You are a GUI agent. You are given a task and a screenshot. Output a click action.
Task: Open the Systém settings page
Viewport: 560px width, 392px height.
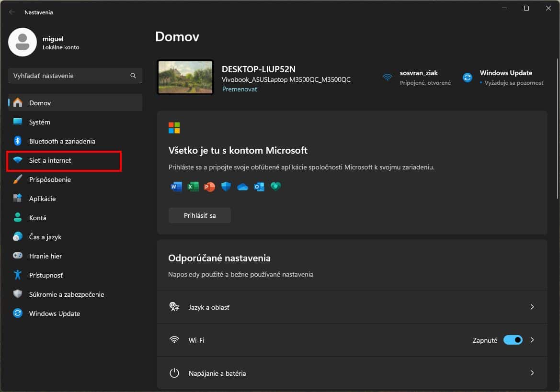[75, 122]
